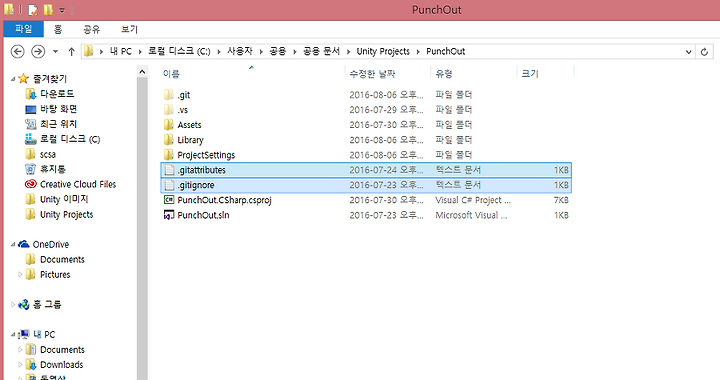This screenshot has height=380, width=720.
Task: Select the 내 PC computer icon in sidebar
Action: point(24,335)
